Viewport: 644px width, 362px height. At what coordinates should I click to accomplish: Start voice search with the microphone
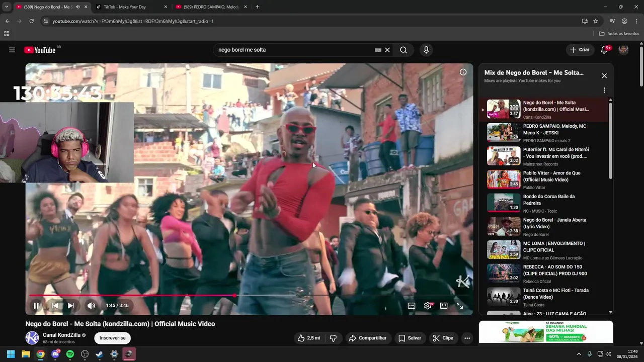[426, 50]
